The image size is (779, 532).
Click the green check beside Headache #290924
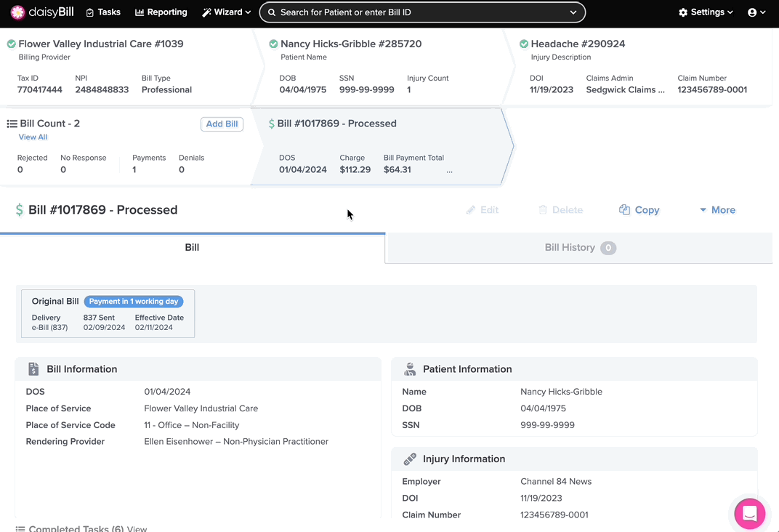524,44
